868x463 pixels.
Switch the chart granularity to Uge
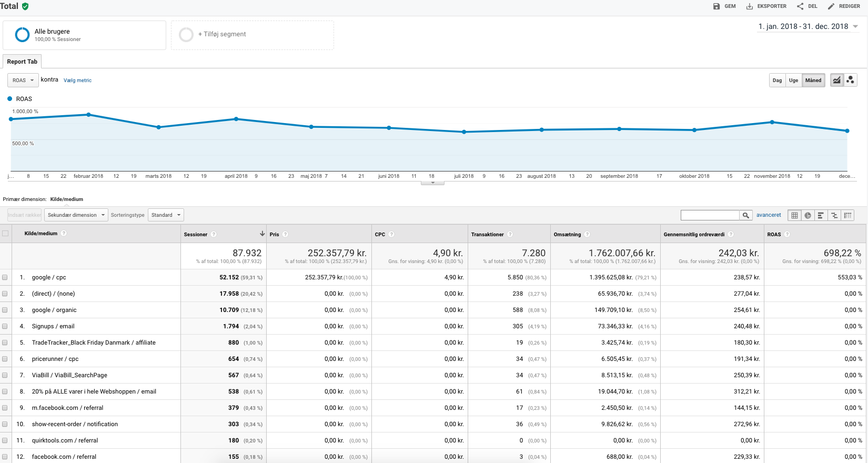click(793, 80)
